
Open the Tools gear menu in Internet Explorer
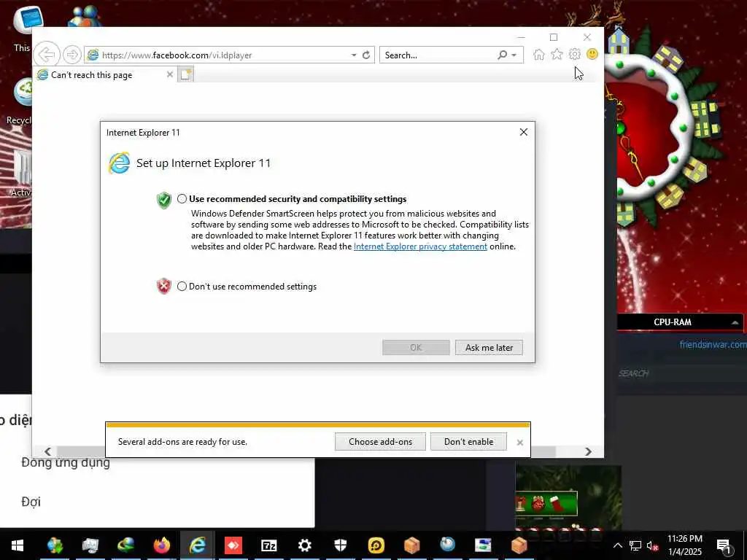pyautogui.click(x=575, y=54)
